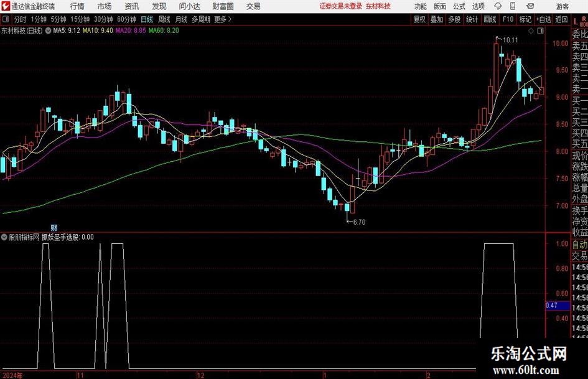Click the 6.70 low price label

click(x=359, y=222)
